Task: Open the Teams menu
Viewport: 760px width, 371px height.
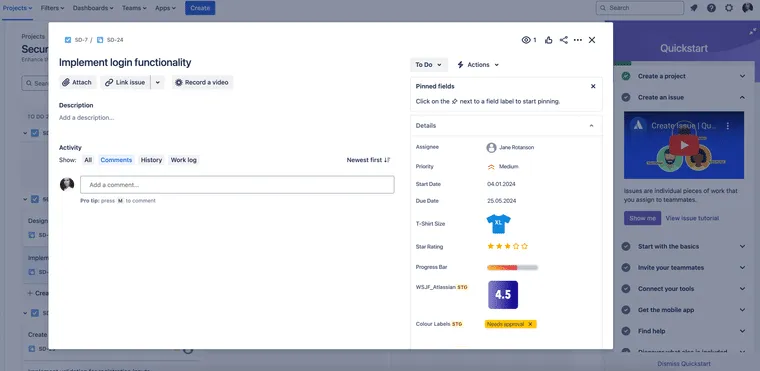Action: pyautogui.click(x=135, y=8)
